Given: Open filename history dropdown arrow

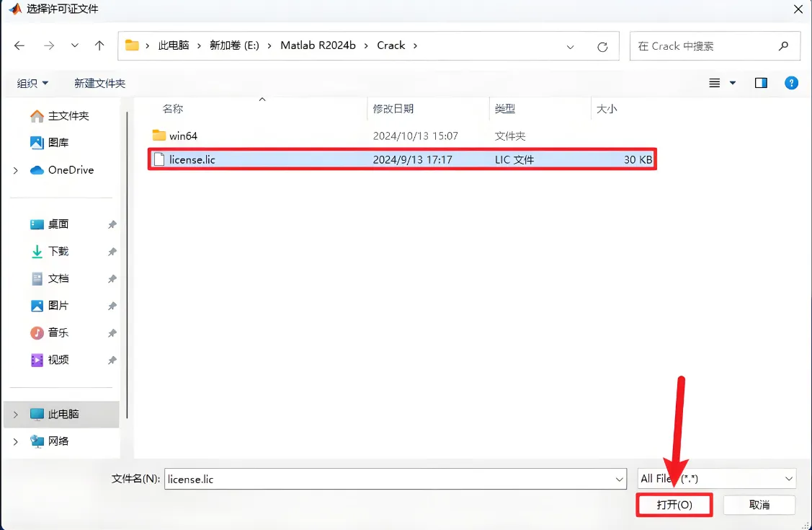Looking at the screenshot, I should (620, 480).
